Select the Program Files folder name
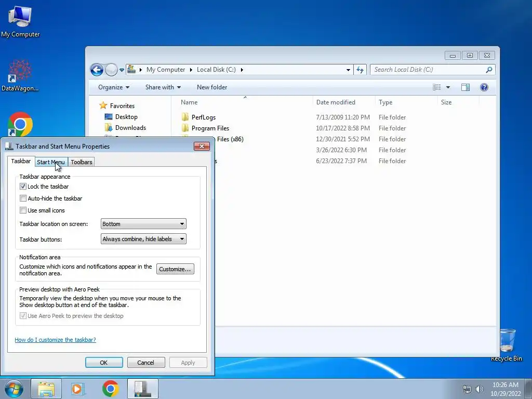 click(210, 128)
